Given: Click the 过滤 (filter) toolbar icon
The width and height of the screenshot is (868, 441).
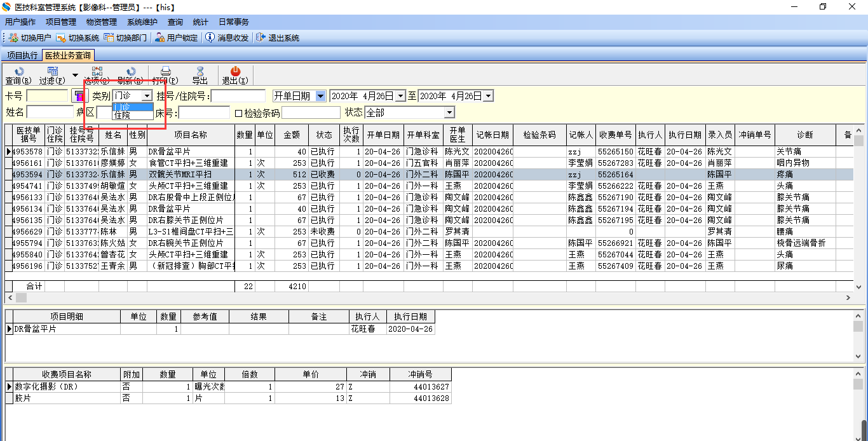Looking at the screenshot, I should pos(52,72).
